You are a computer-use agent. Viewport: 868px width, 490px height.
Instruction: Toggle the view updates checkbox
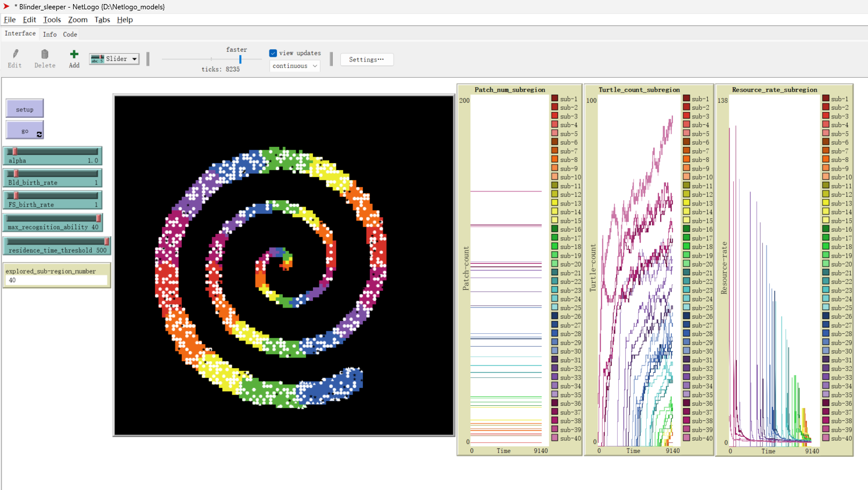click(x=273, y=53)
